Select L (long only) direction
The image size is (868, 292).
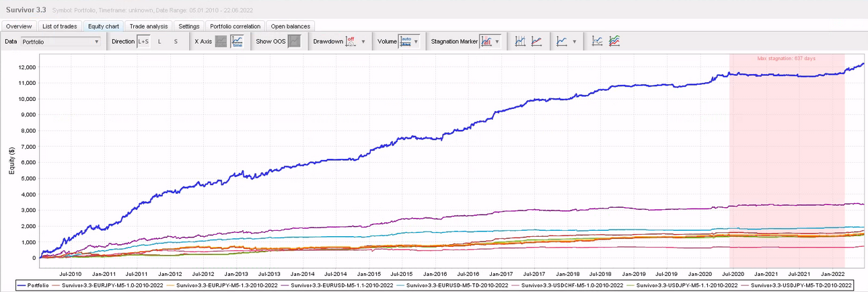(x=159, y=42)
